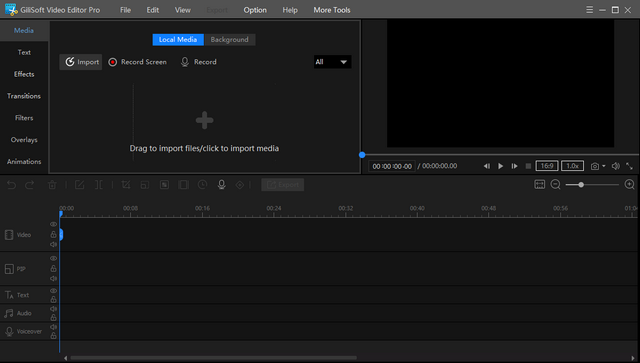Open the View menu

(x=182, y=10)
